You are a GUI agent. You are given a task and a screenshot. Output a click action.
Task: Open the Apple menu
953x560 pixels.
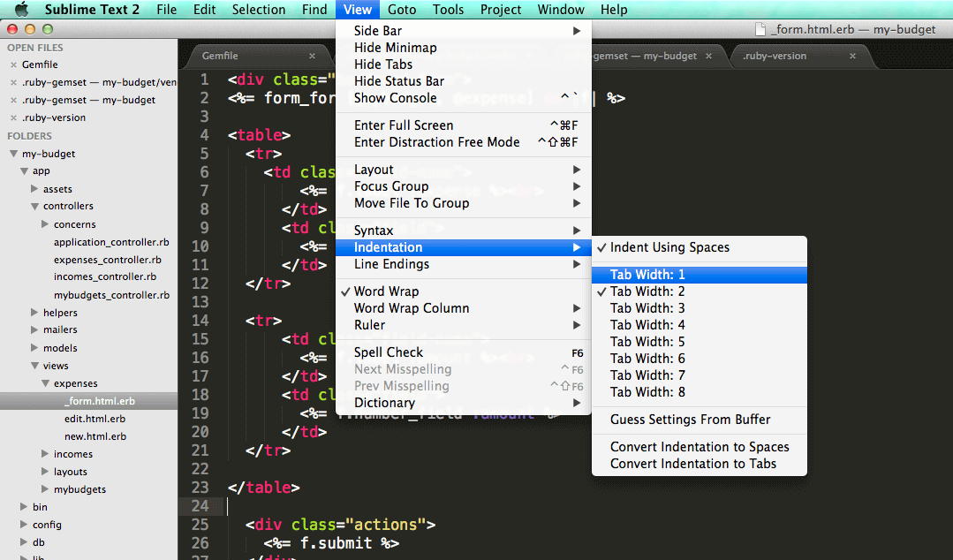point(21,9)
